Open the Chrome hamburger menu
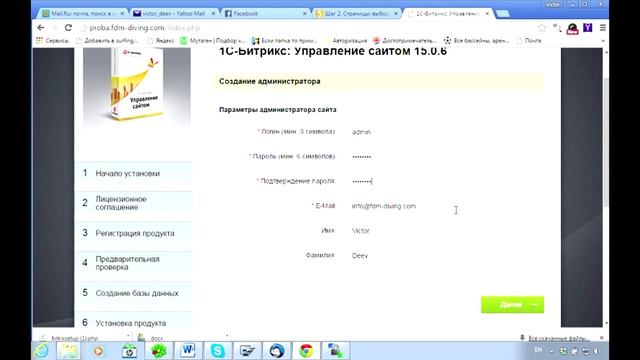The image size is (640, 360). coord(602,28)
